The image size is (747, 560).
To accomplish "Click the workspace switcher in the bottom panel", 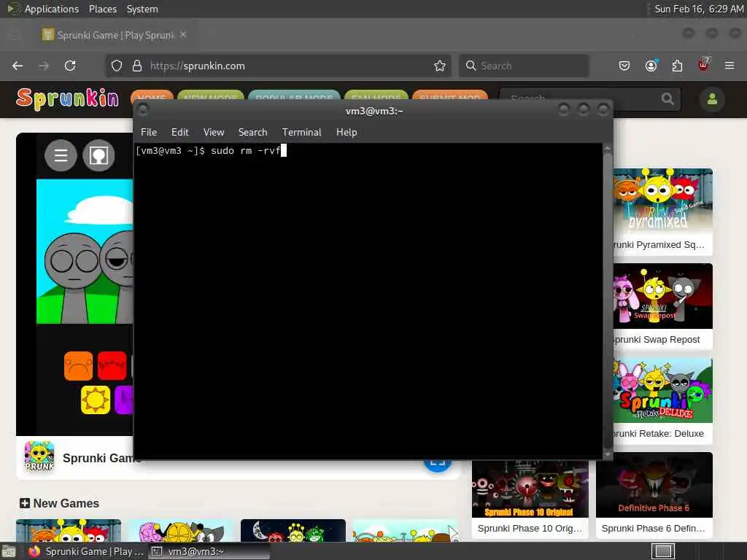I will click(x=662, y=551).
